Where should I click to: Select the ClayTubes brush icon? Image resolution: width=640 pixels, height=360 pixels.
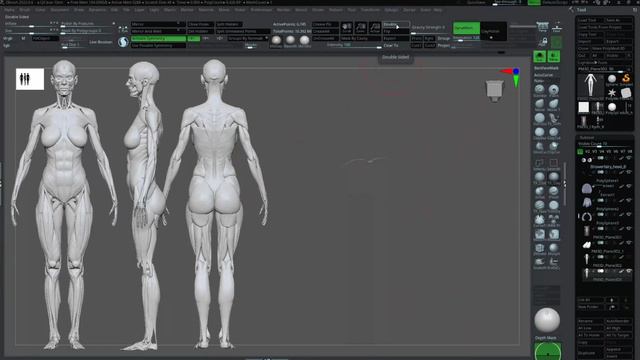pos(553,133)
